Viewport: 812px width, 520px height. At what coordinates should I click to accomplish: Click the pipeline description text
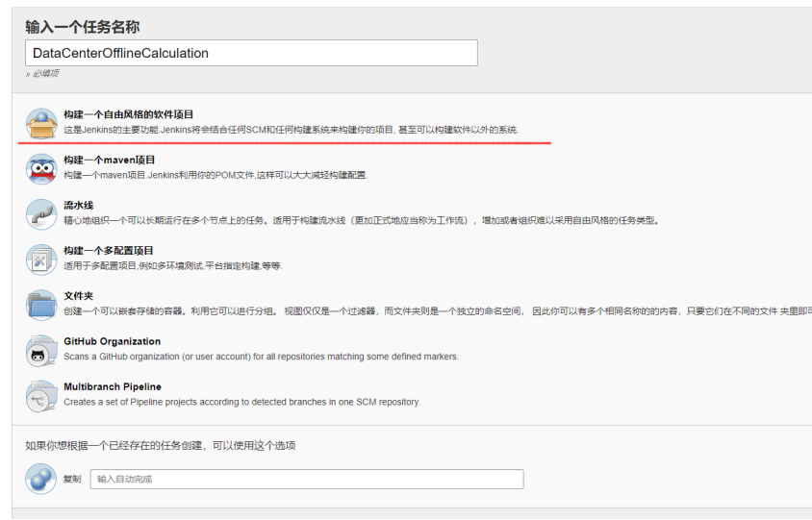tap(362, 221)
